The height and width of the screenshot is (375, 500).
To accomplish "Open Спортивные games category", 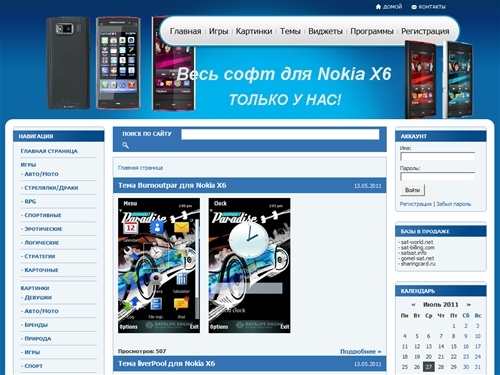I will pos(43,215).
